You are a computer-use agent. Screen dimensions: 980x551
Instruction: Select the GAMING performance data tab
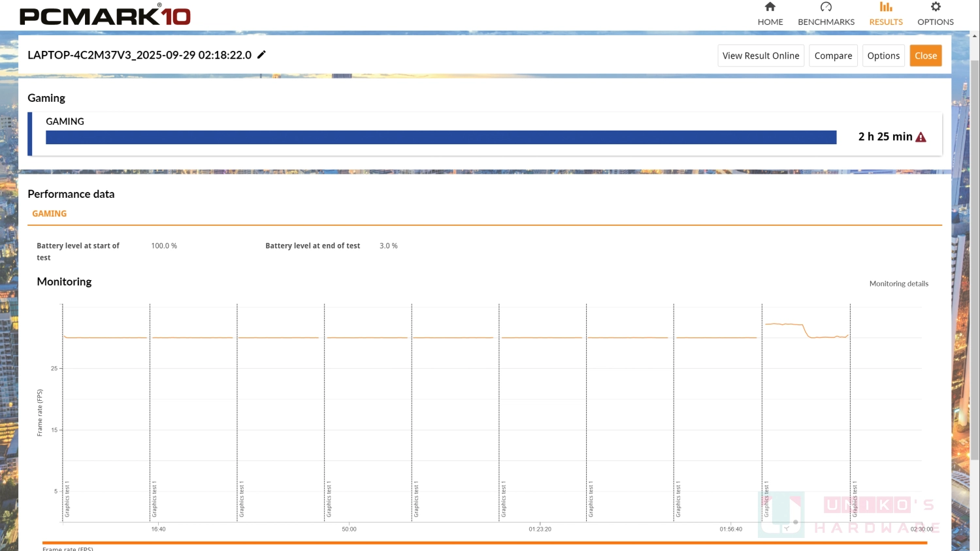[50, 213]
